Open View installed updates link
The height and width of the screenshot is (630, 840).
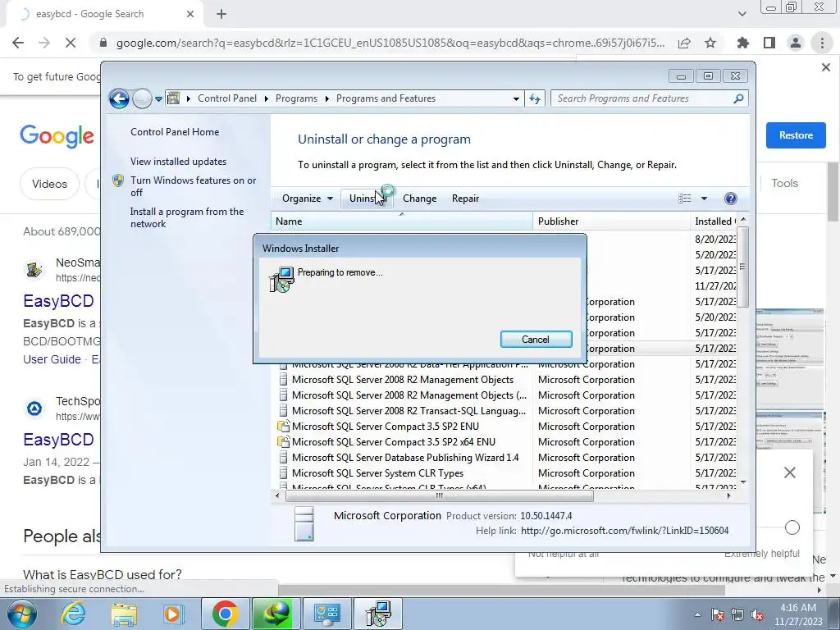coord(178,162)
